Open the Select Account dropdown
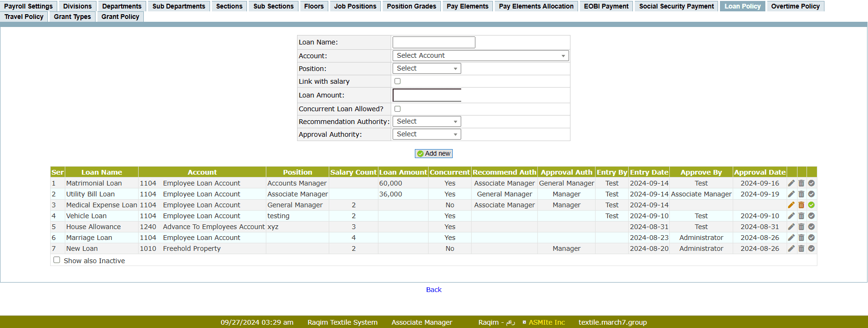The width and height of the screenshot is (868, 328). click(x=480, y=56)
